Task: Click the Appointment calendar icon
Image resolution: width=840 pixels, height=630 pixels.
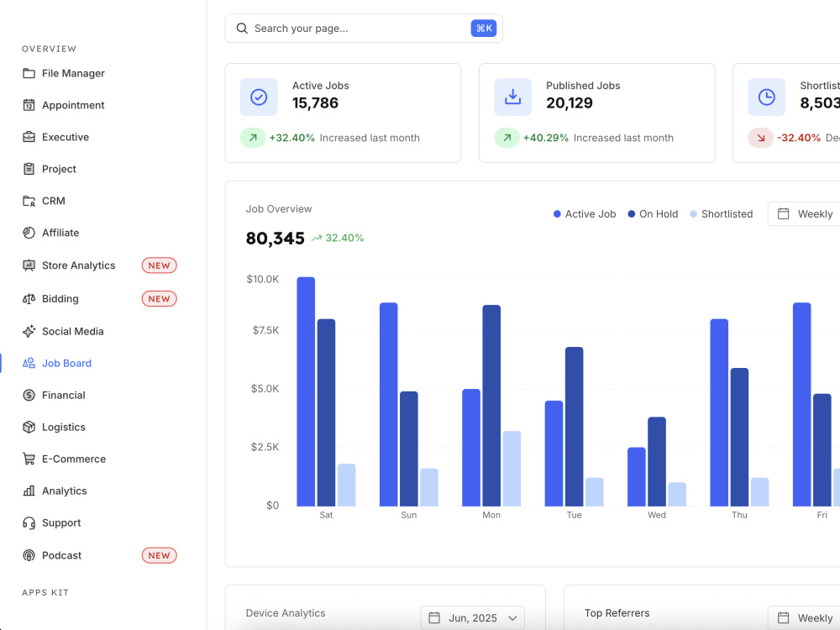Action: pos(29,105)
